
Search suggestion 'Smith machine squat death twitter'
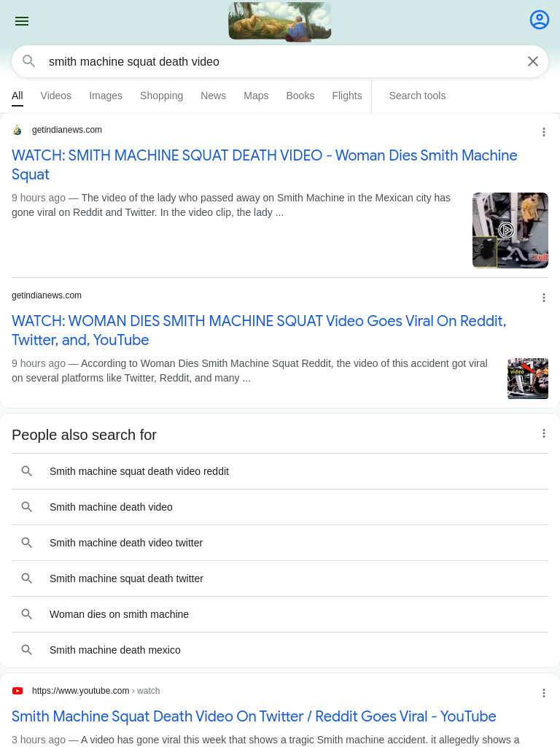point(280,578)
